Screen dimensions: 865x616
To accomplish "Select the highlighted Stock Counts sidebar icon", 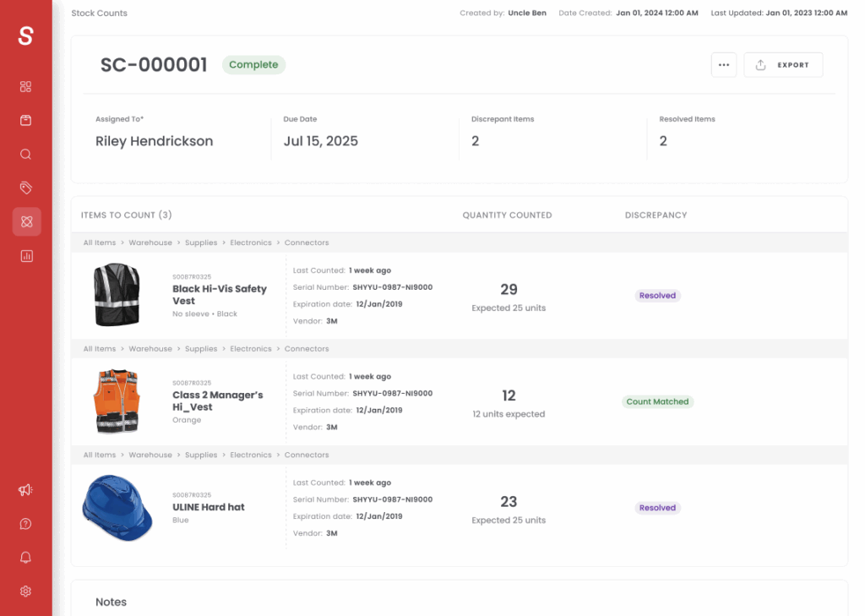I will (x=25, y=221).
